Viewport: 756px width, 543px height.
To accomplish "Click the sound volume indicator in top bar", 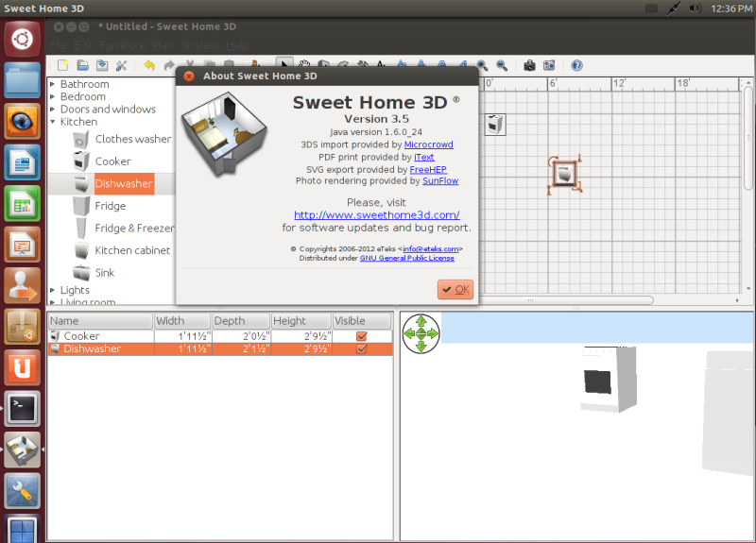I will coord(695,8).
